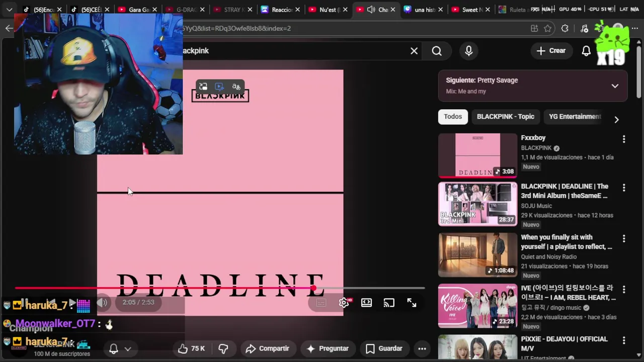Open more actions three-dot button below the video
The image size is (644, 362).
[422, 348]
